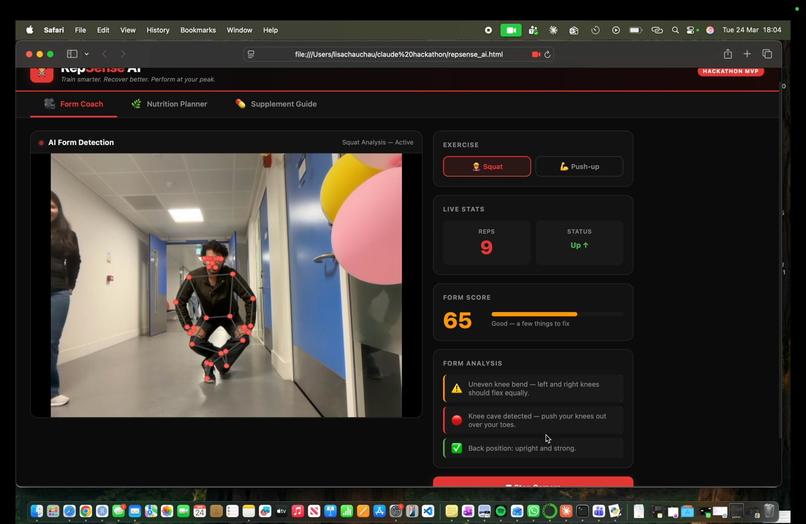Go forward with the Safari forward arrow
Image resolution: width=806 pixels, height=524 pixels.
pyautogui.click(x=123, y=54)
